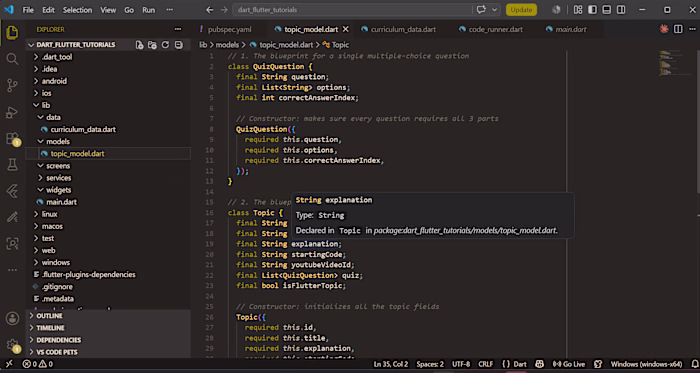
Task: Collapse all folders in Explorer
Action: pos(179,45)
